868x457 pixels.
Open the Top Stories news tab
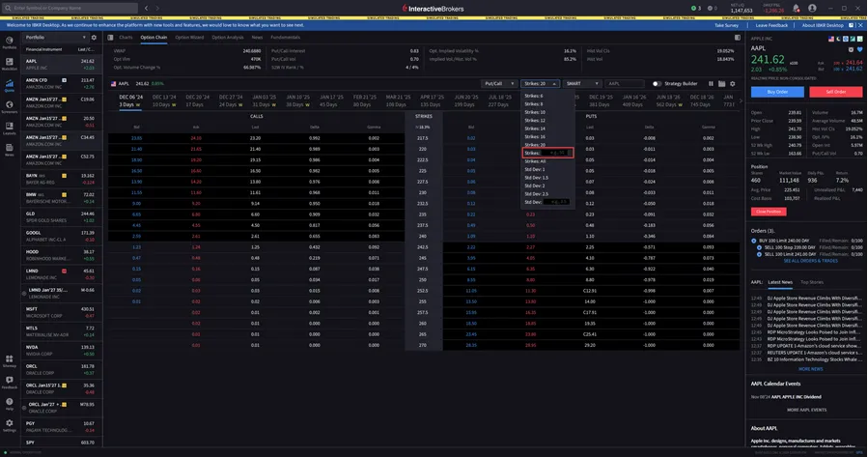tap(812, 282)
